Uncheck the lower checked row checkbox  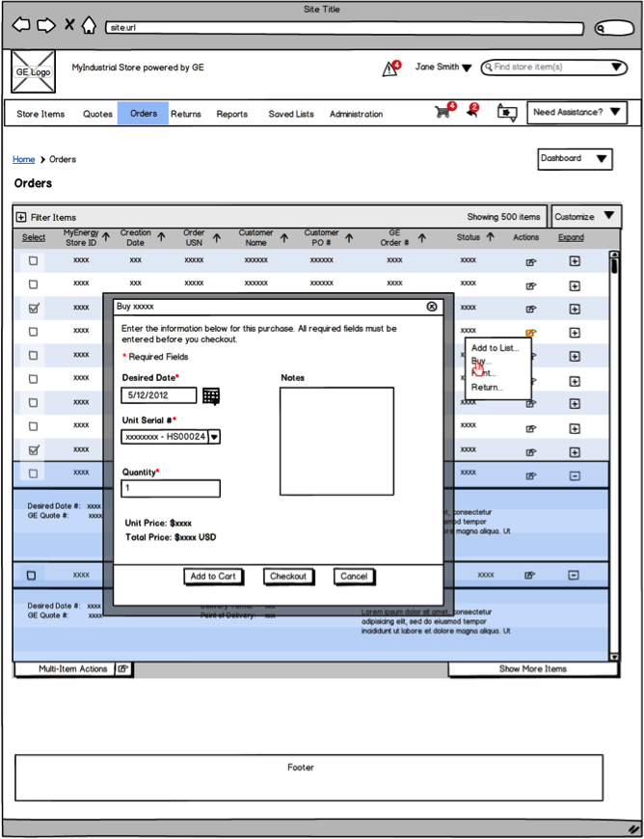[x=33, y=450]
